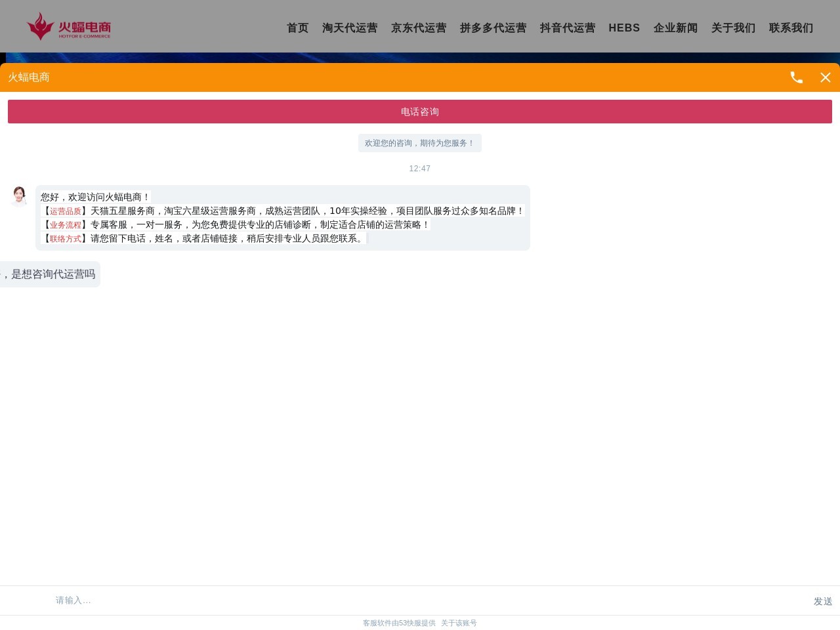Click the customer service agent avatar
Viewport: 840px width, 630px height.
click(19, 196)
